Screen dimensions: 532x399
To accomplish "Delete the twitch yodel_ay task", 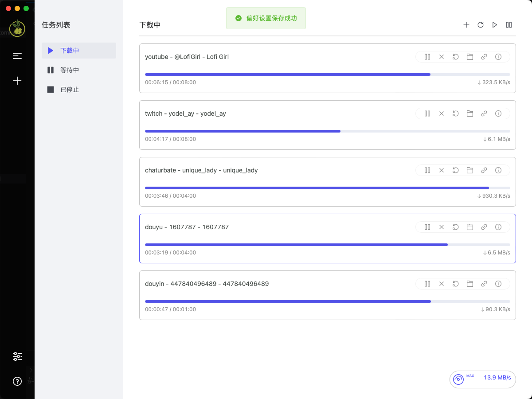I will [442, 113].
